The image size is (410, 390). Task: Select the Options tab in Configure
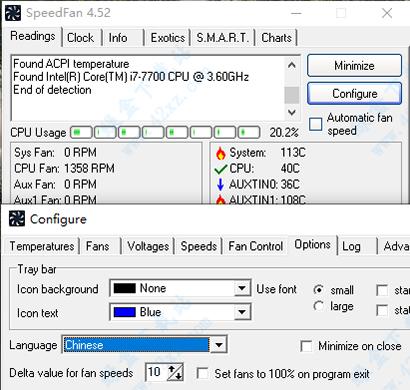pos(313,245)
